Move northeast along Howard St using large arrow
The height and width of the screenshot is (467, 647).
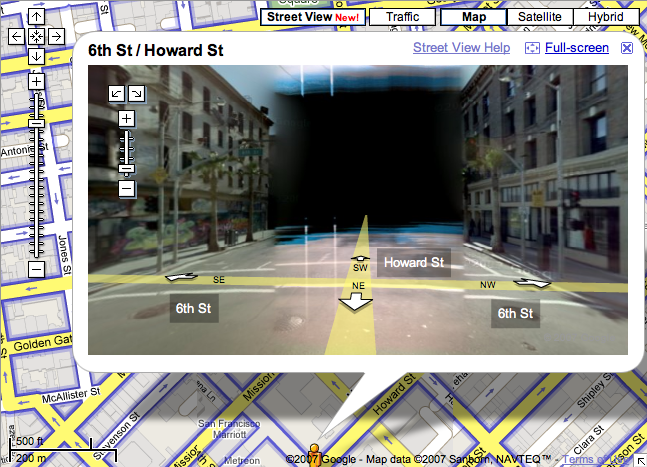coord(357,302)
